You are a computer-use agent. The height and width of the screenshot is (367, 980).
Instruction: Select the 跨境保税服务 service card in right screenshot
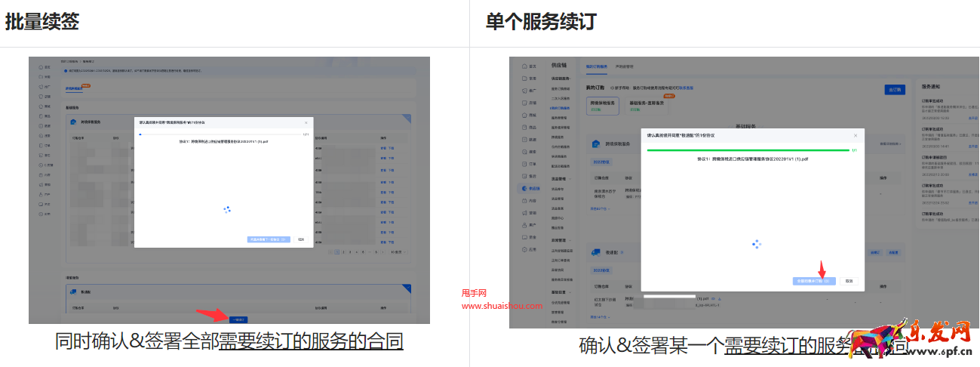(x=603, y=106)
